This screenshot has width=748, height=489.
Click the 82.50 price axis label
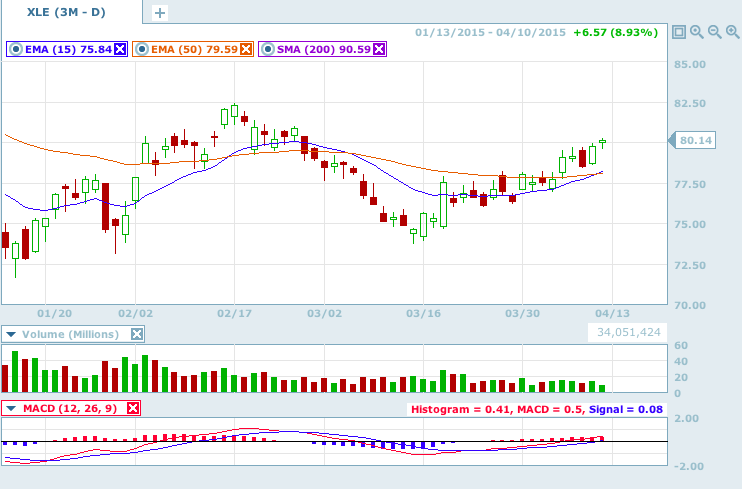[690, 104]
